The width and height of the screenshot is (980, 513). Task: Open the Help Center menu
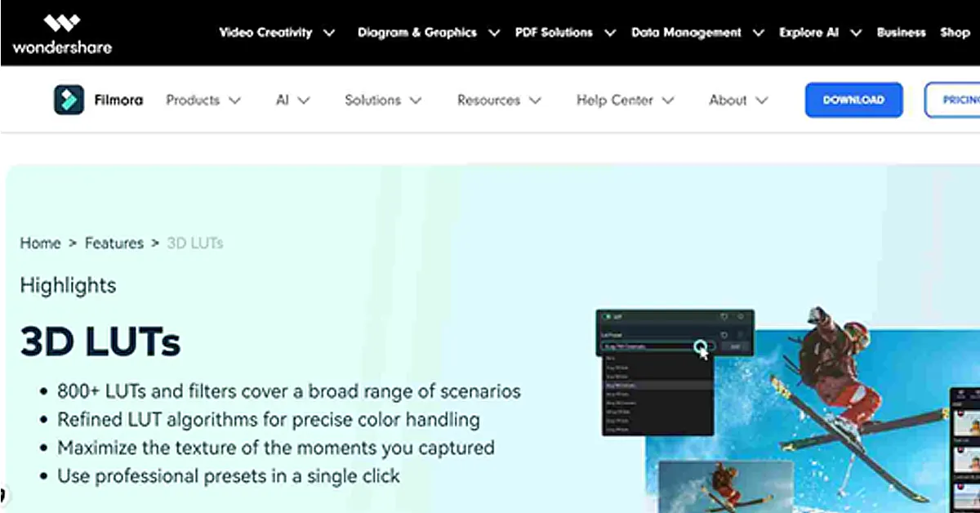[x=626, y=100]
